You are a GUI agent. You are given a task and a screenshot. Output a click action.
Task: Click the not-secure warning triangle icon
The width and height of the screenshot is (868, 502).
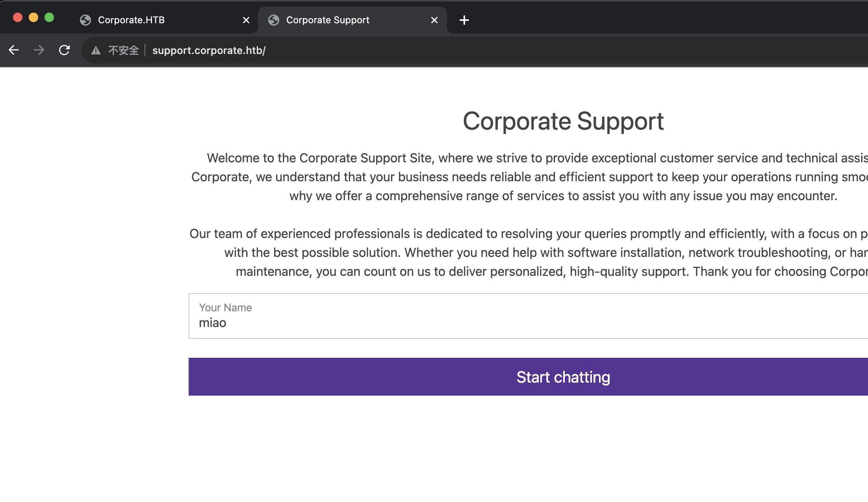pyautogui.click(x=96, y=50)
